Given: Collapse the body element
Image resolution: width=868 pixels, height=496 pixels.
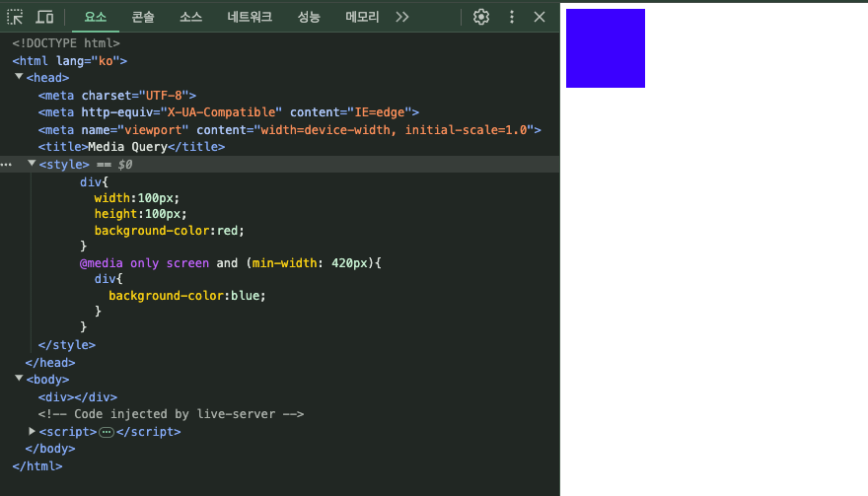Looking at the screenshot, I should 19,378.
